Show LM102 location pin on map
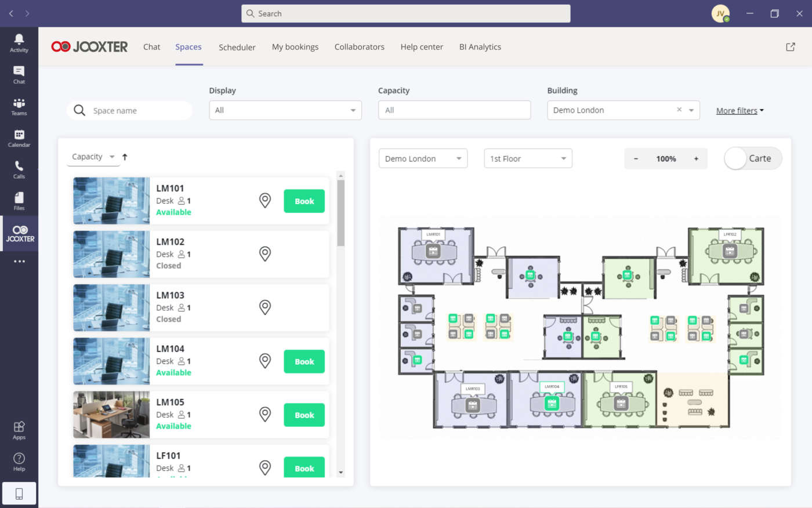 pos(264,254)
